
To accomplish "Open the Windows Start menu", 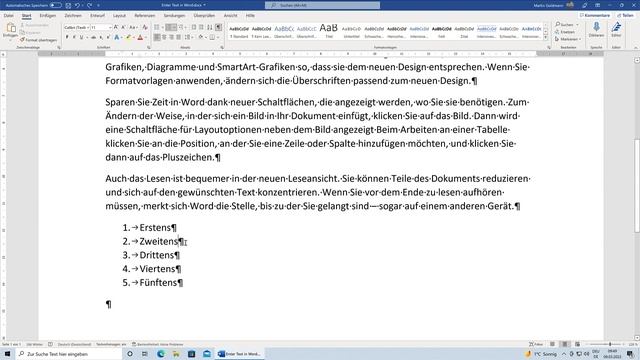I will pos(7,354).
